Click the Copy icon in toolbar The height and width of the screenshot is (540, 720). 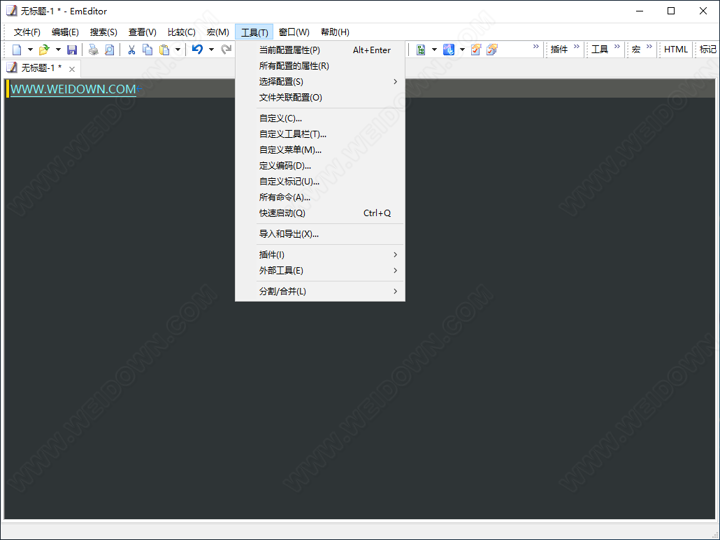pos(147,50)
